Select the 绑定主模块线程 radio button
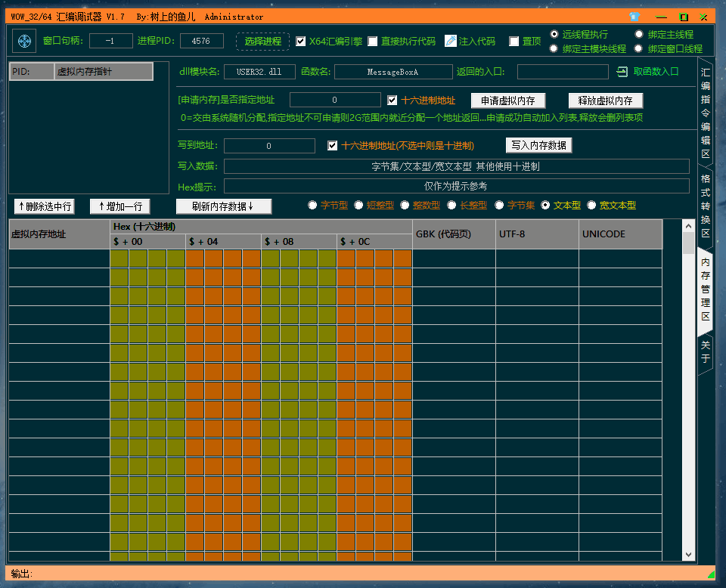Screen dimensions: 726x588 click(554, 48)
